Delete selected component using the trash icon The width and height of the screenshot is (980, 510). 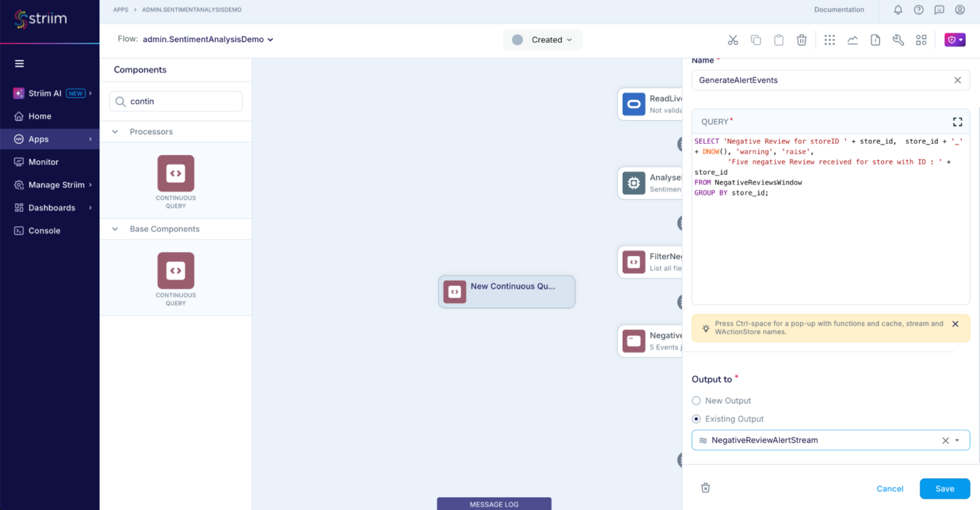coord(801,40)
